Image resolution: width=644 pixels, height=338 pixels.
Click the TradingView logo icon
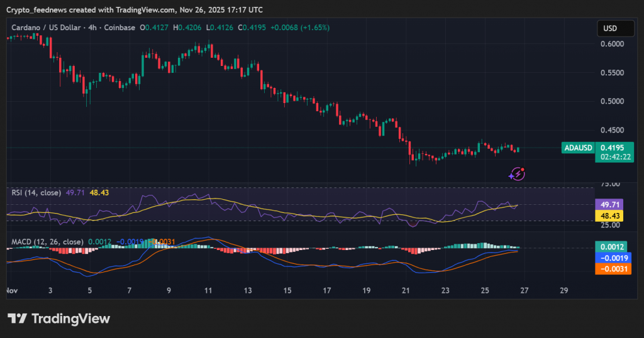(16, 319)
